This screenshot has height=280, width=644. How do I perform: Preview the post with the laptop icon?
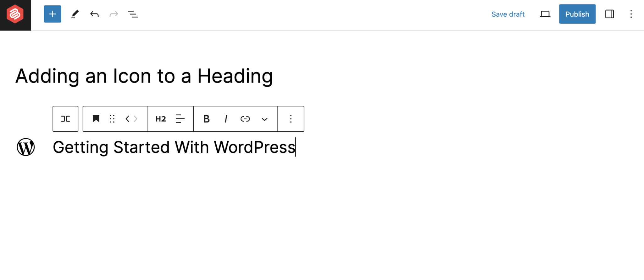545,14
